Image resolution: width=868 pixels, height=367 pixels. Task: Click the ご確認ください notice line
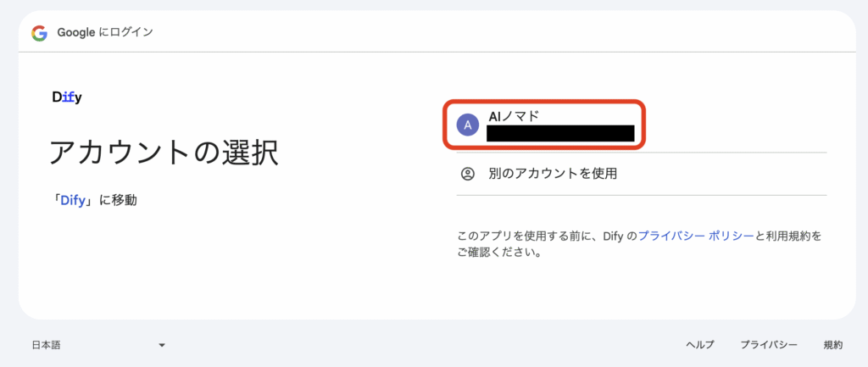498,253
